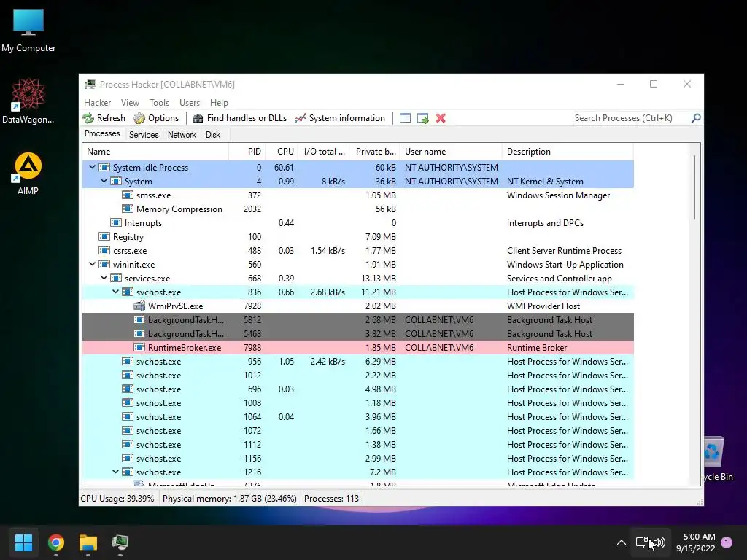Select the WmiPrvSE.exe process icon

click(x=139, y=306)
